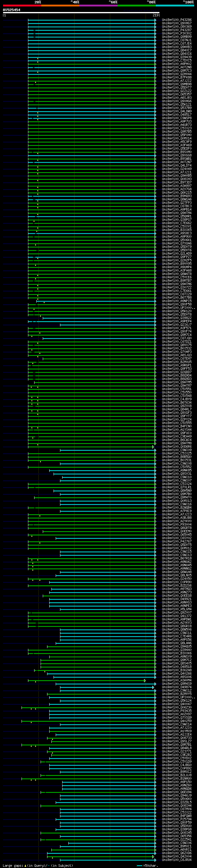Select hit label UniRef100_Q8GRT8
Viewport: 197px width, 868px height.
pos(177,528)
